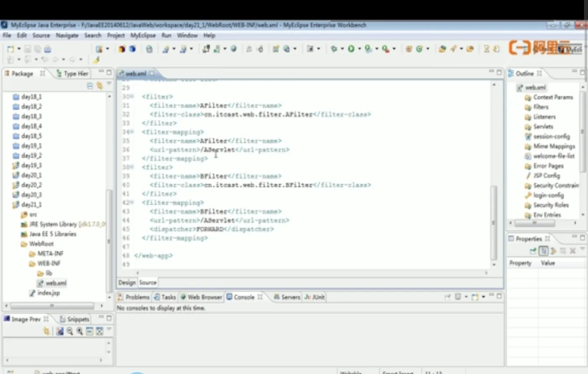Image resolution: width=588 pixels, height=374 pixels.
Task: Open the Navigate menu
Action: [67, 35]
